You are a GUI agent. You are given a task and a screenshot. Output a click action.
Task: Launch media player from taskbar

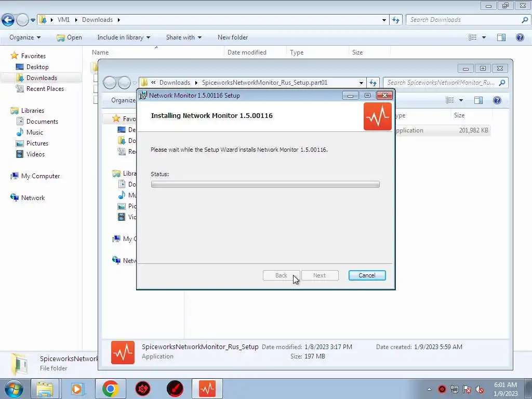[x=77, y=389]
